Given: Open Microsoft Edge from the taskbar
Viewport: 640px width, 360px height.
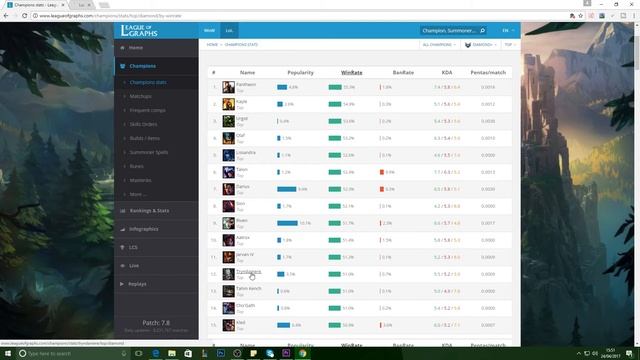Looking at the screenshot, I should [156, 353].
